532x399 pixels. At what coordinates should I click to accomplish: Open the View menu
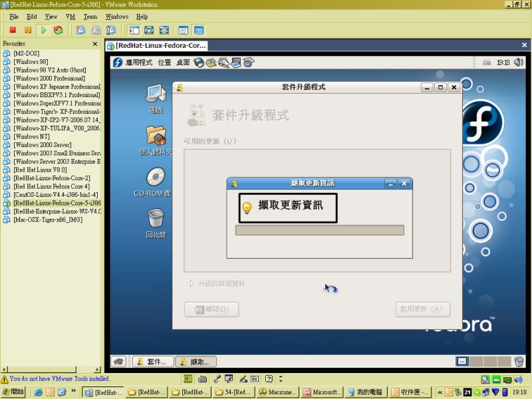pos(51,17)
